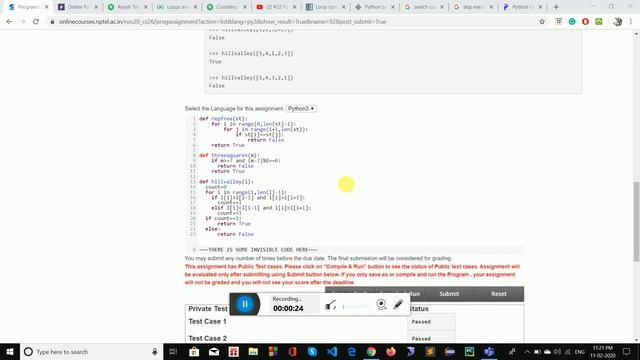Viewport: 640px width, 360px height.
Task: Open File Explorer from the taskbar
Action: tap(253, 351)
